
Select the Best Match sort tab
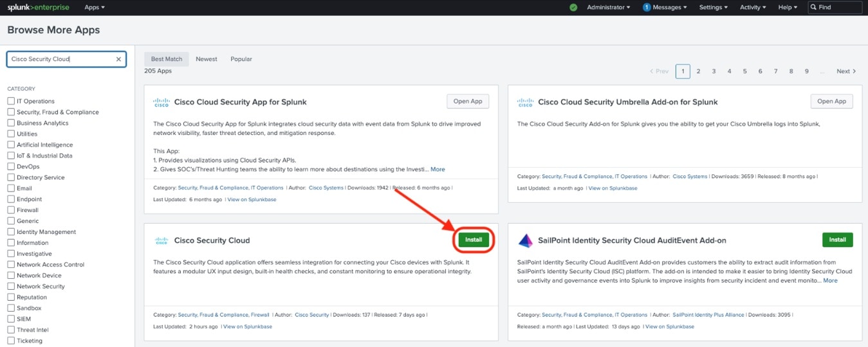click(167, 59)
